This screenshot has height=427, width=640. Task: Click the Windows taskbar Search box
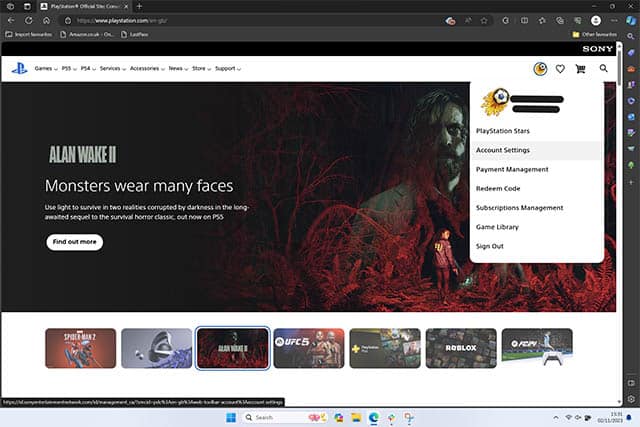click(x=267, y=417)
